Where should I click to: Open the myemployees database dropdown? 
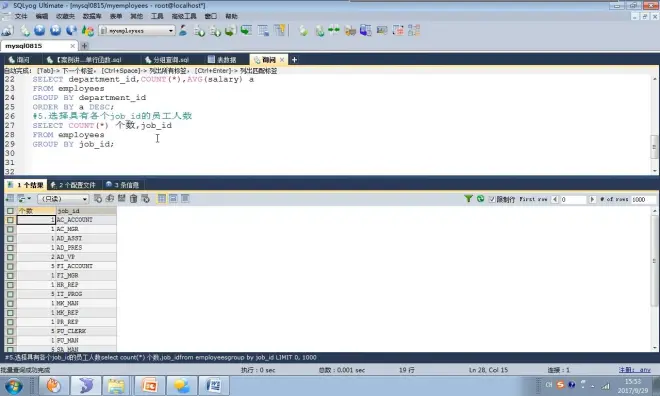pos(137,31)
